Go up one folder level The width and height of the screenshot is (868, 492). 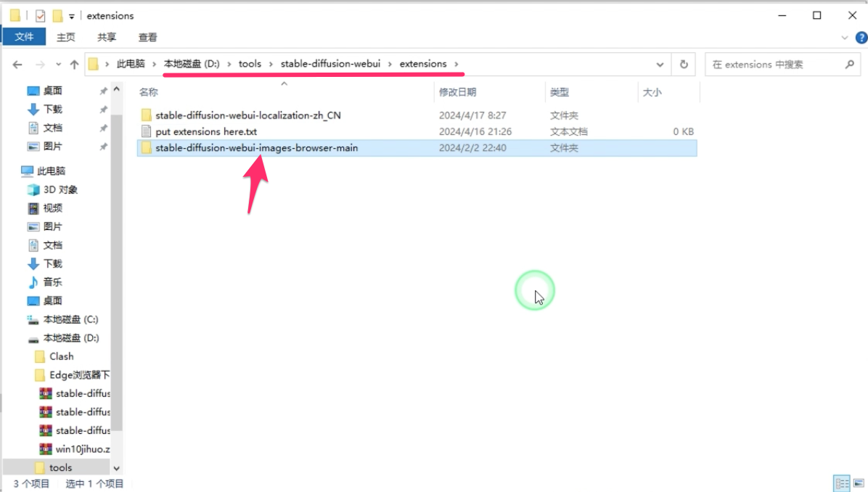pos(74,64)
